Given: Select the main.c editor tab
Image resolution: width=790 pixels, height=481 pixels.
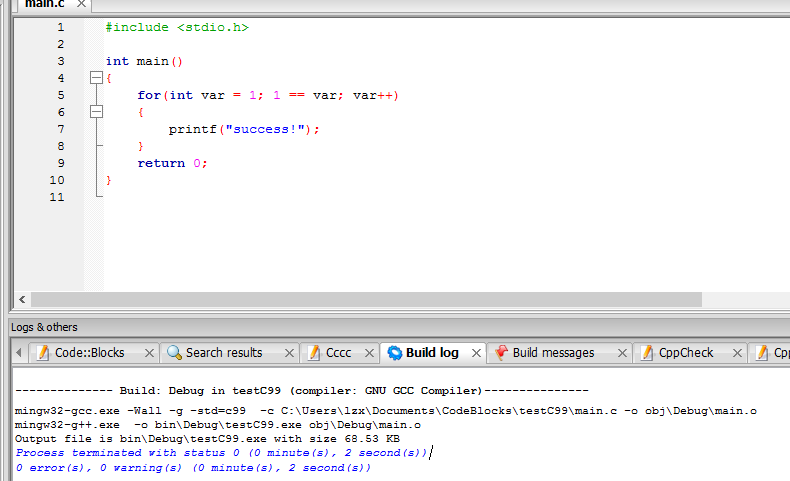Looking at the screenshot, I should point(45,4).
